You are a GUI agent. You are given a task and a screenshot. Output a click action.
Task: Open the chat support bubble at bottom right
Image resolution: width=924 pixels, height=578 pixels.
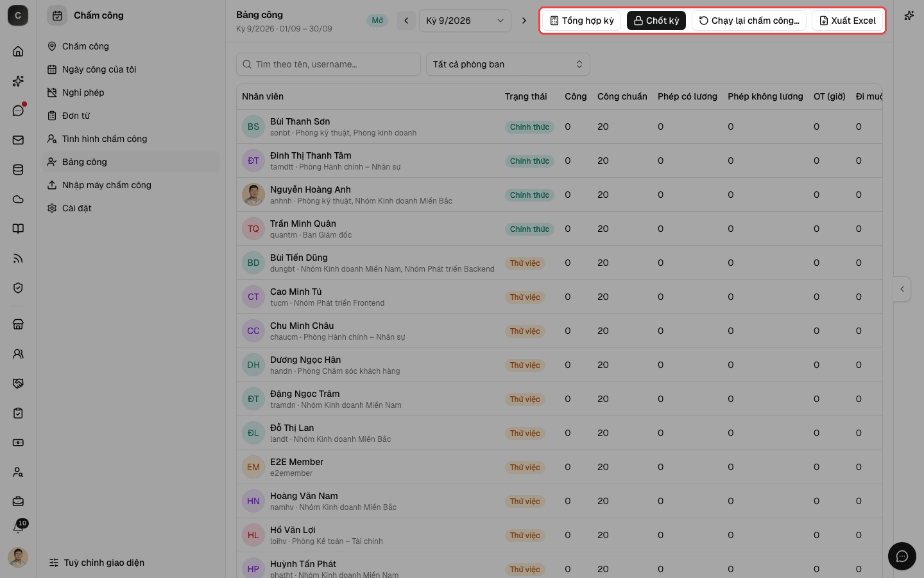click(x=902, y=556)
